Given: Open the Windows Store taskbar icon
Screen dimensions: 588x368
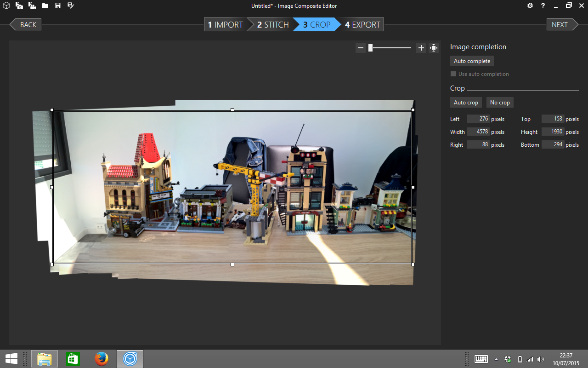Looking at the screenshot, I should point(73,359).
